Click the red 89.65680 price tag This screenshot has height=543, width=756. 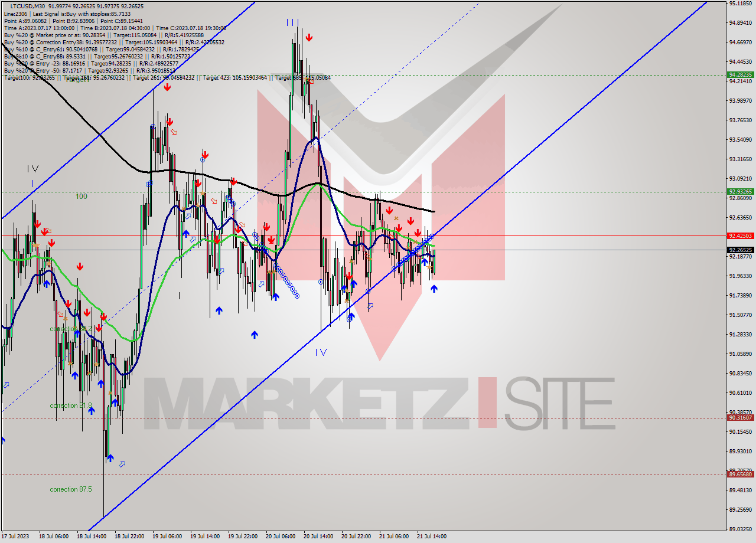coord(741,475)
